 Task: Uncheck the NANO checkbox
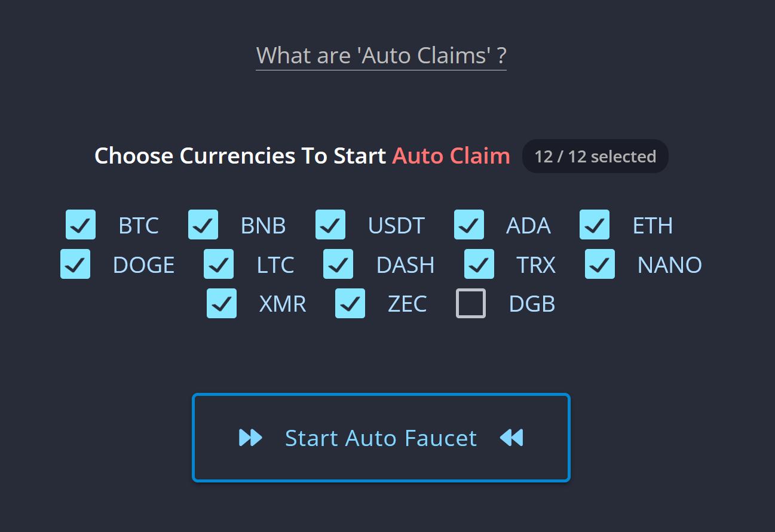(x=599, y=264)
